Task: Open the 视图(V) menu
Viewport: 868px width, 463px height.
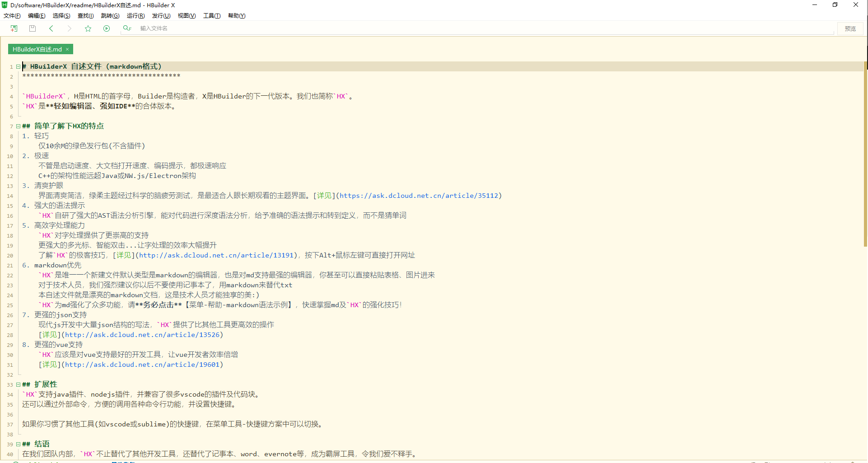Action: pyautogui.click(x=187, y=16)
